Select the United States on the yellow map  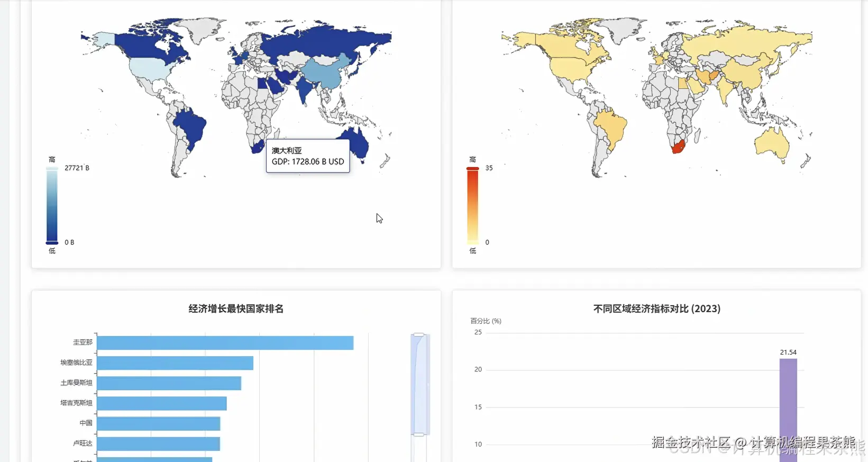click(x=570, y=69)
